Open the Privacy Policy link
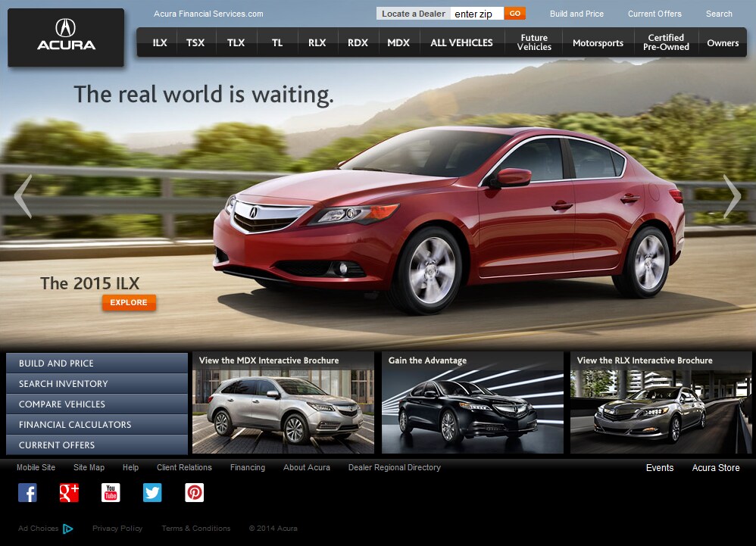This screenshot has height=546, width=756. [117, 529]
